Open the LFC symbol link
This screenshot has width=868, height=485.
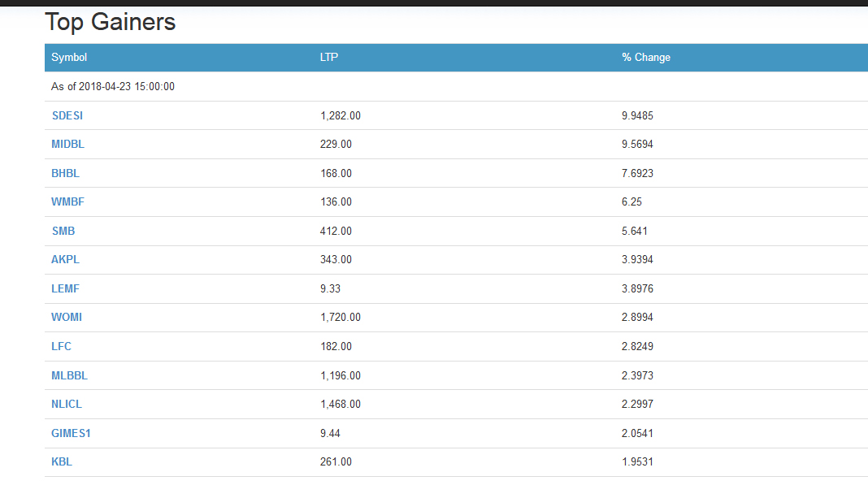click(61, 346)
